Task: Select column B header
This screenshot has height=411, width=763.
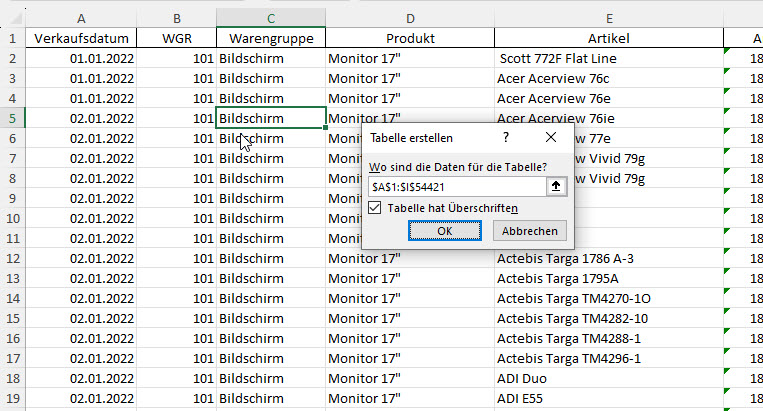Action: (177, 18)
